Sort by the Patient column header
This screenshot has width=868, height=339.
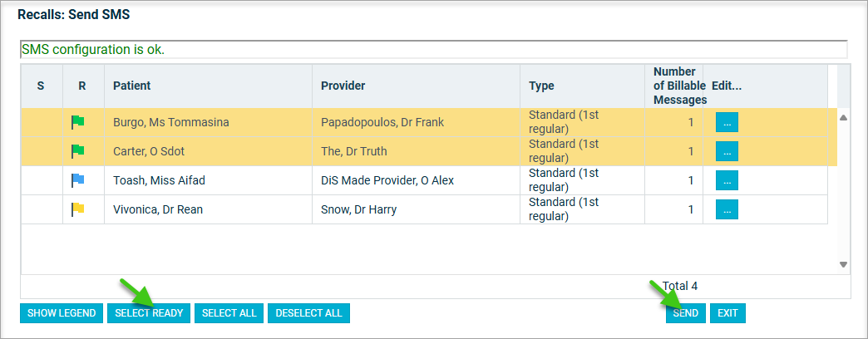(x=131, y=86)
